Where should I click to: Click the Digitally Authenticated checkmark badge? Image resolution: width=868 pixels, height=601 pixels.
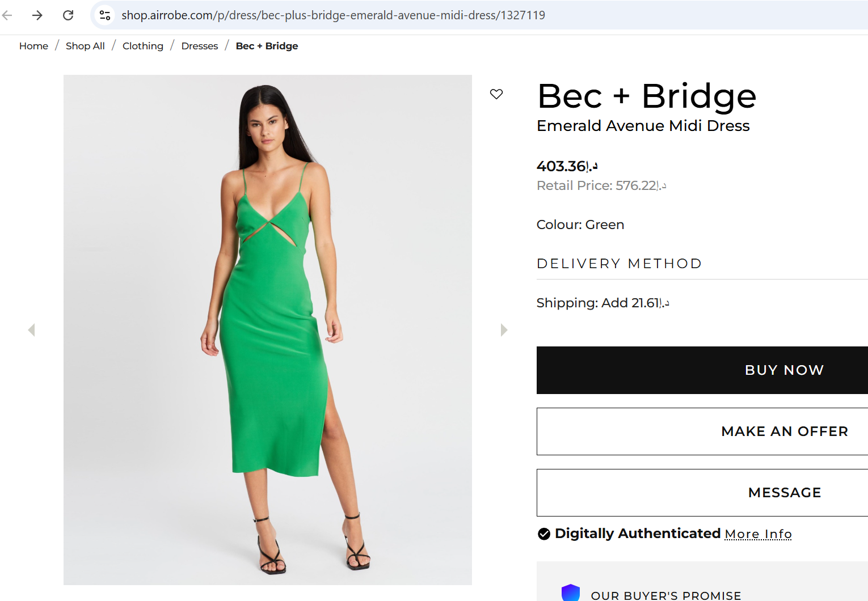coord(544,534)
